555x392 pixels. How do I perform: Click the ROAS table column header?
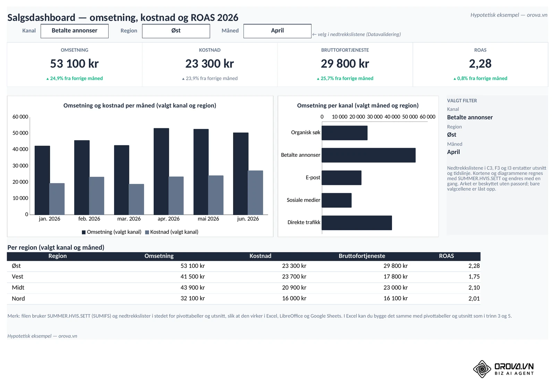coord(446,256)
